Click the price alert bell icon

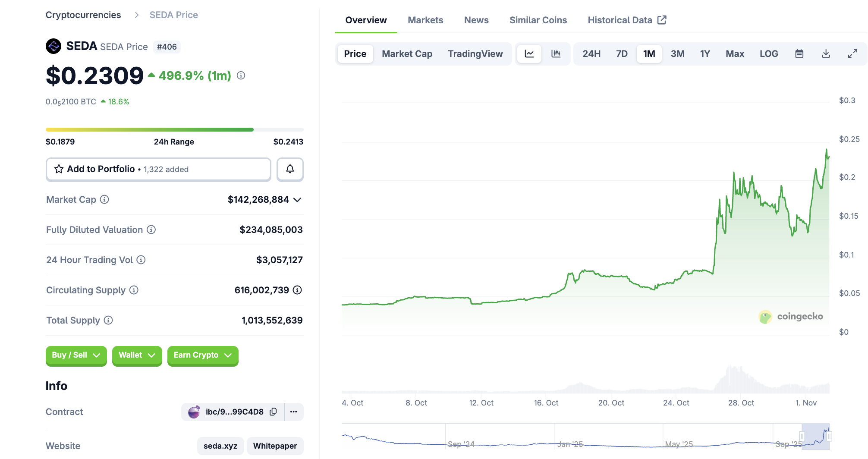pos(290,169)
